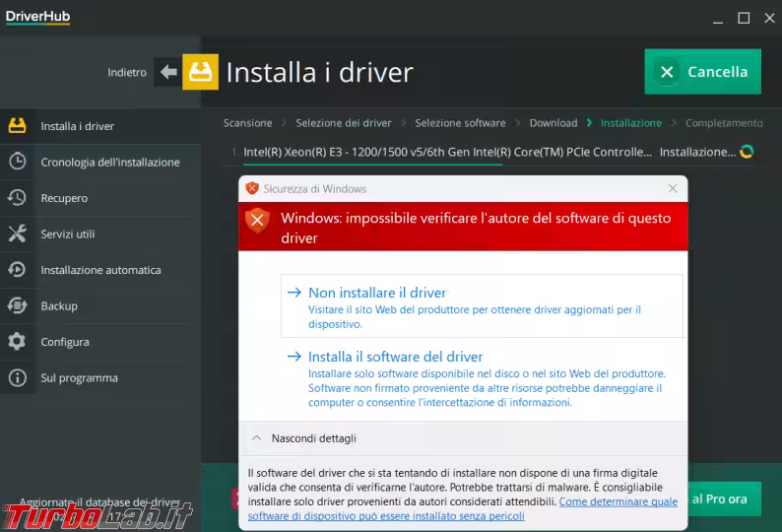The width and height of the screenshot is (782, 532).
Task: Click the Sul programma info icon
Action: tap(17, 377)
